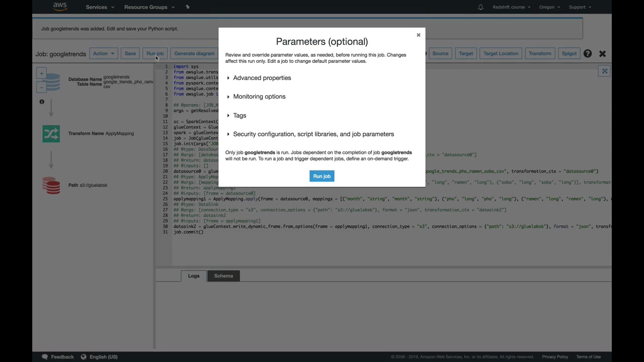The height and width of the screenshot is (362, 644).
Task: Click the info icon beside the diagram
Action: click(x=42, y=102)
